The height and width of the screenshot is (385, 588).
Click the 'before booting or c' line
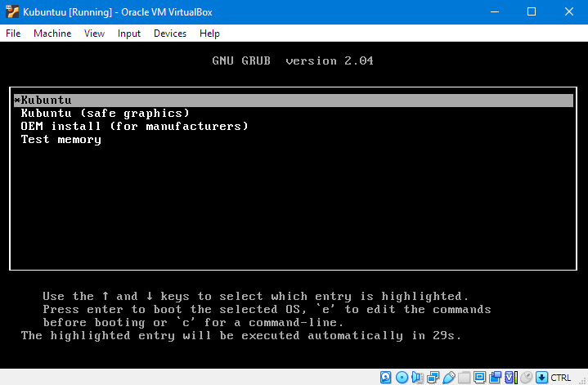pyautogui.click(x=193, y=322)
